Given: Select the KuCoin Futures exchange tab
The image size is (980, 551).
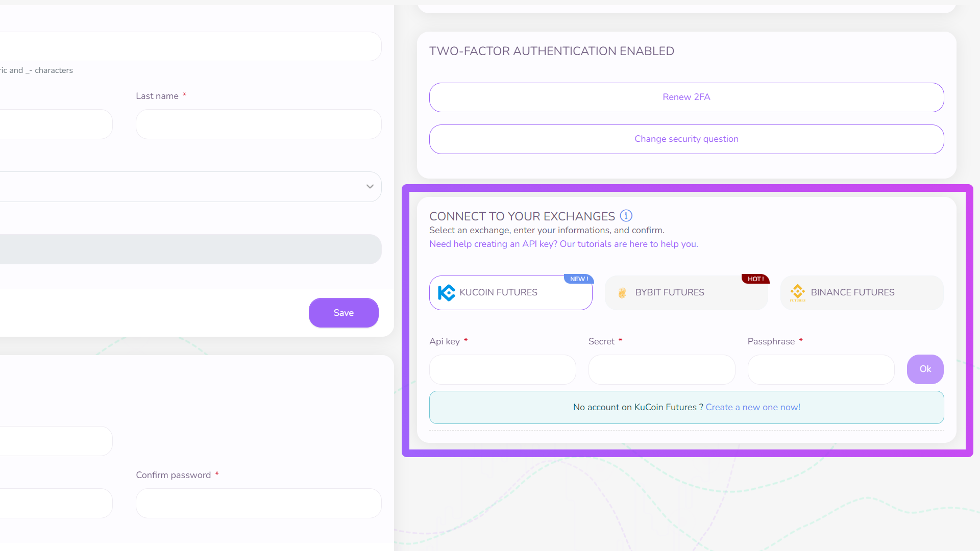Looking at the screenshot, I should pos(510,293).
